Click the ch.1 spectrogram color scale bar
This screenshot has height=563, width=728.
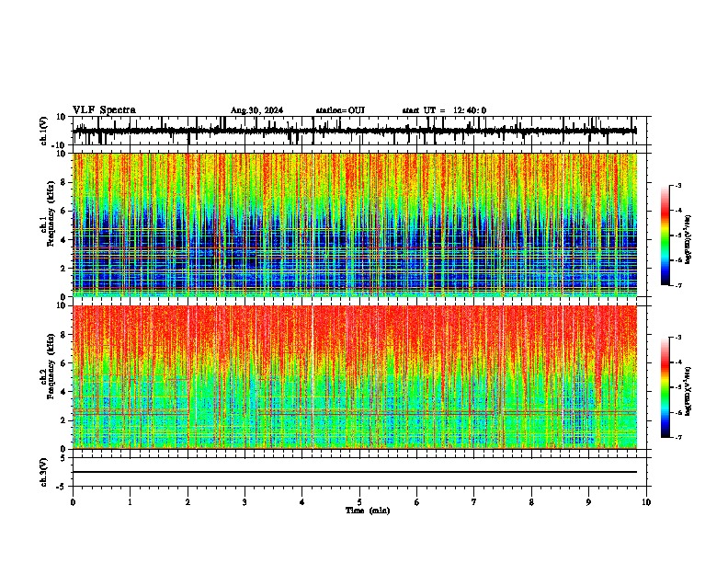click(665, 236)
